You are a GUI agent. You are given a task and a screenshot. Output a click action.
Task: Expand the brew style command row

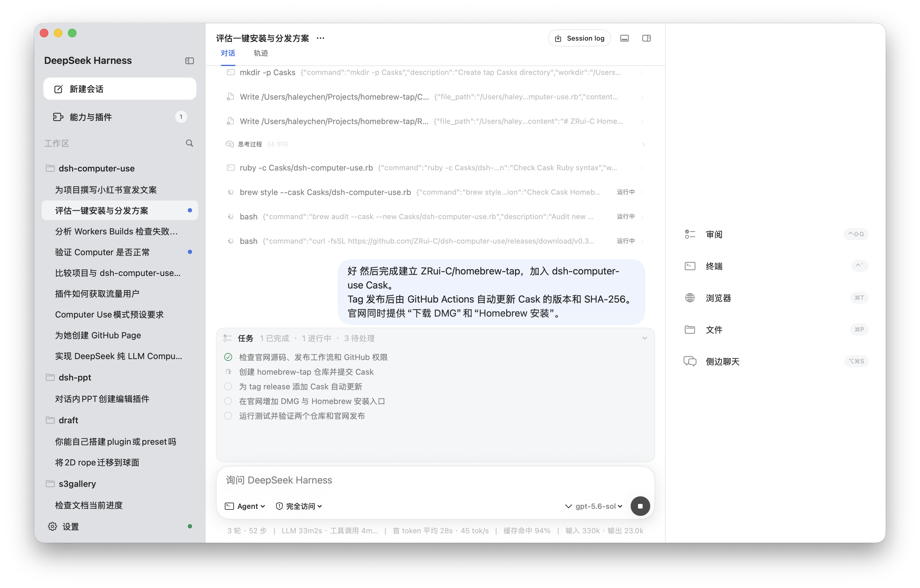point(435,192)
